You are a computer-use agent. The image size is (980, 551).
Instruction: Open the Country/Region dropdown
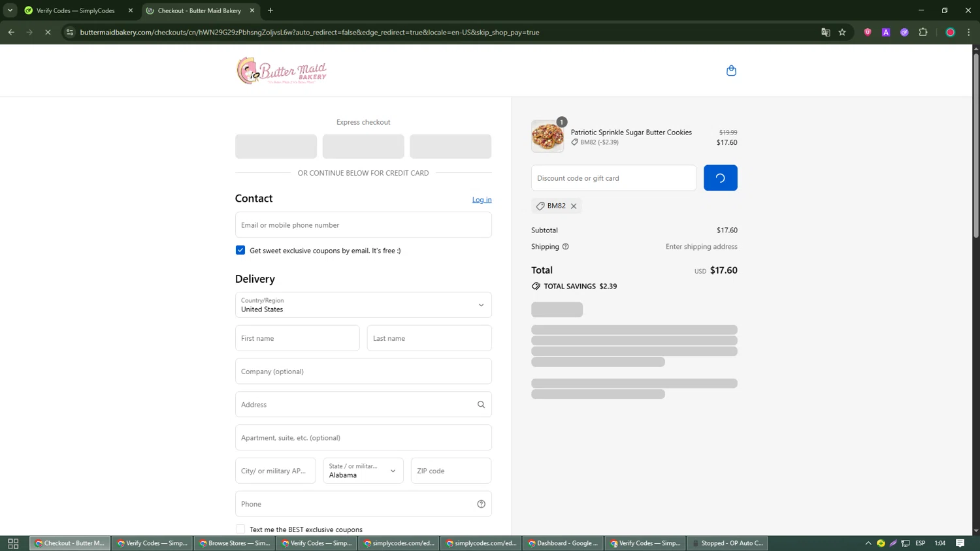(x=363, y=305)
